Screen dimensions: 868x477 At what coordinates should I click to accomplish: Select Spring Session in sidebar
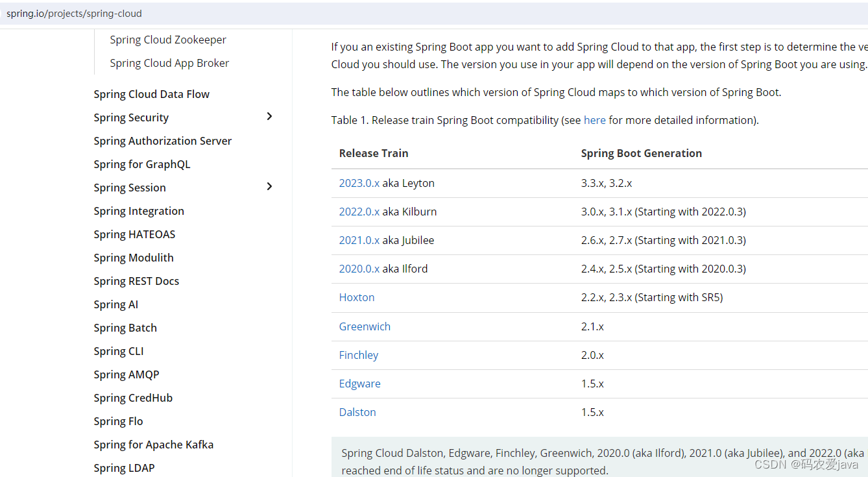tap(130, 188)
